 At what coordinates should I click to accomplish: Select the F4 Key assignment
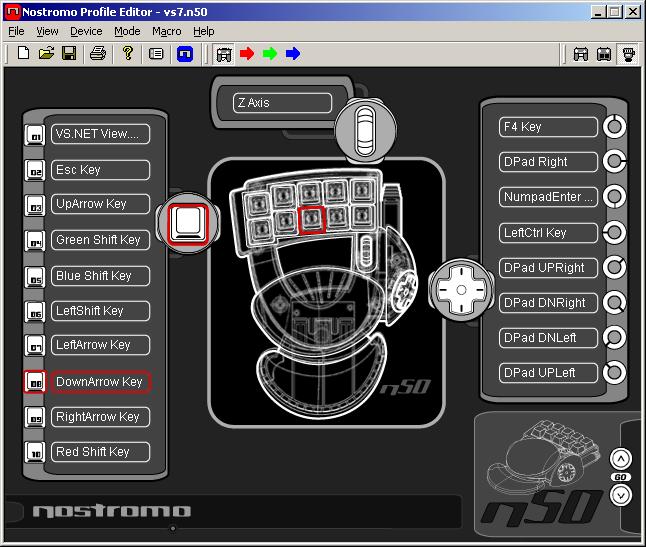(x=548, y=127)
